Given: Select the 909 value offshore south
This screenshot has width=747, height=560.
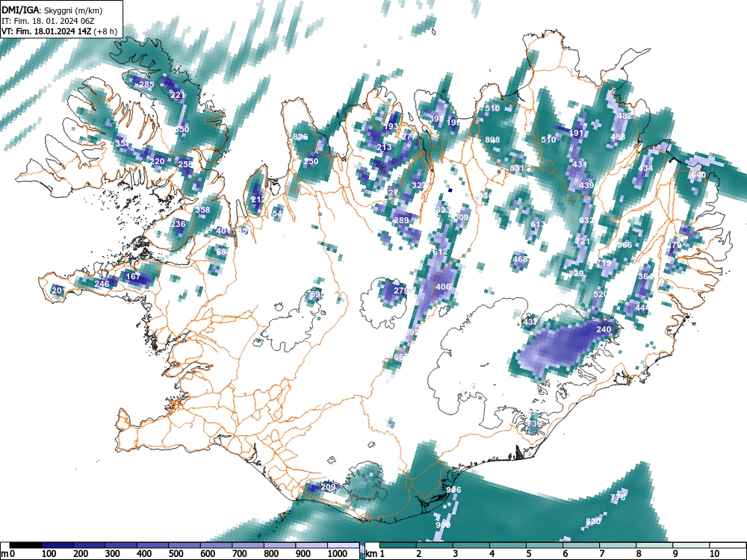Looking at the screenshot, I should tap(443, 525).
